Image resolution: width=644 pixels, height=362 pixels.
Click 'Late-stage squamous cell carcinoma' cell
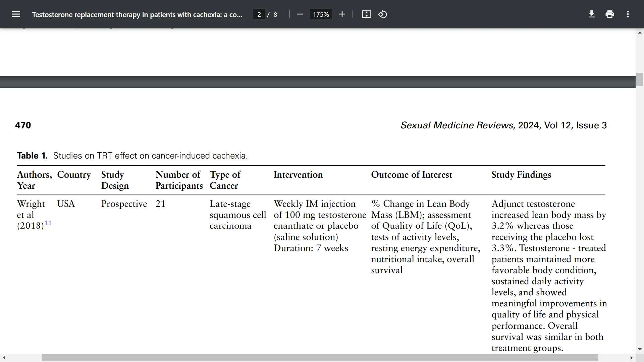tap(238, 215)
